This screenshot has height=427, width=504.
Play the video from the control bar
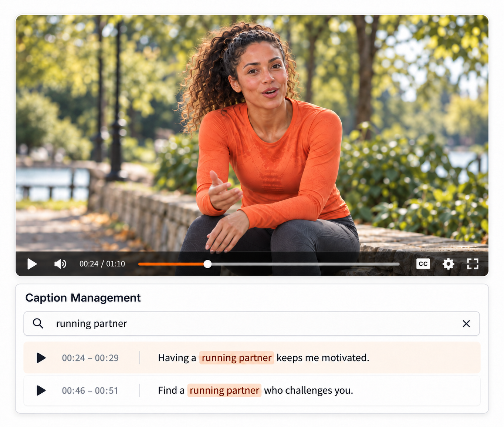point(32,264)
